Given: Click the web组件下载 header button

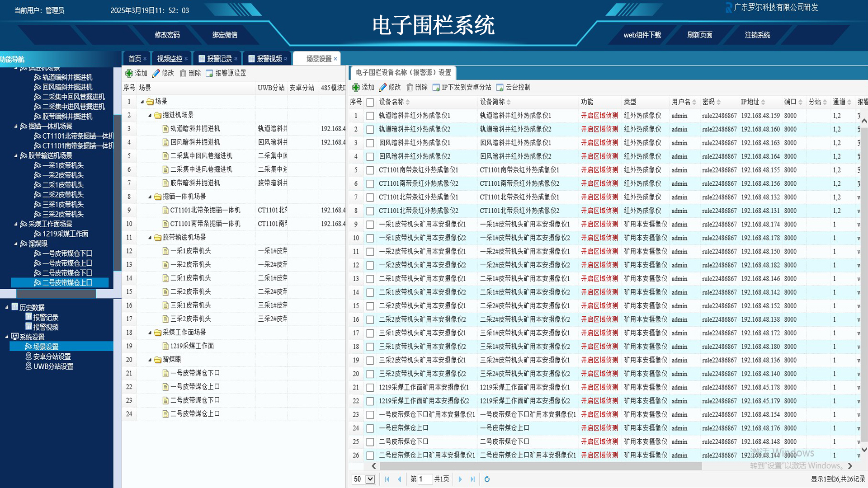Looking at the screenshot, I should click(x=642, y=35).
